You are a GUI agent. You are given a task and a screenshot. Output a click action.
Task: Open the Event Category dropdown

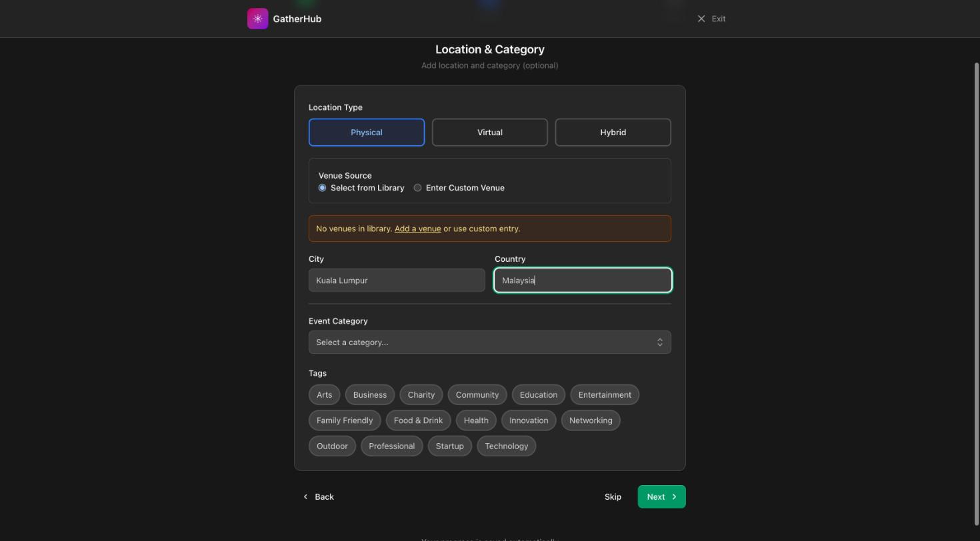[490, 342]
